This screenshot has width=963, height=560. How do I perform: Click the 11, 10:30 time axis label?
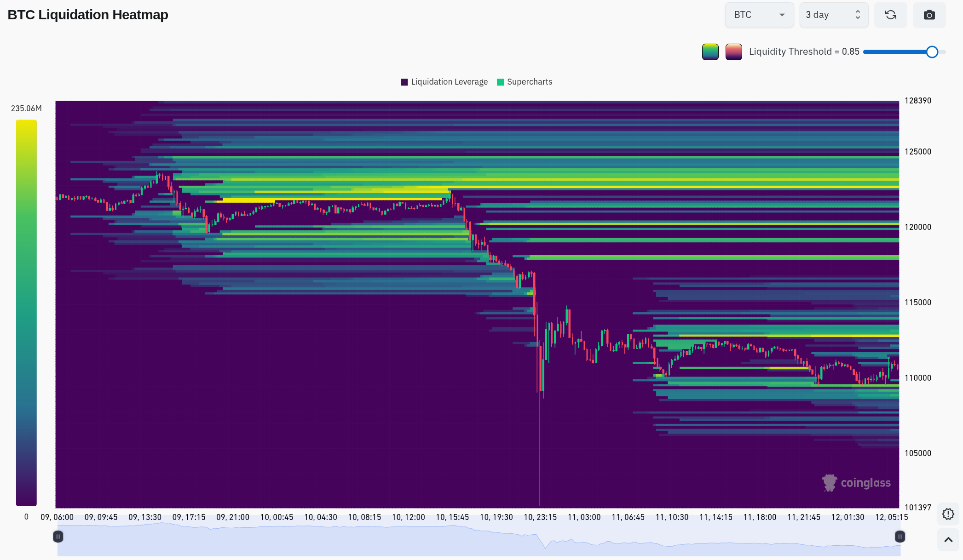pos(672,517)
